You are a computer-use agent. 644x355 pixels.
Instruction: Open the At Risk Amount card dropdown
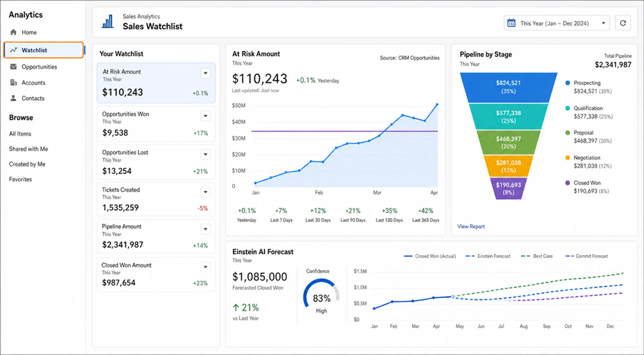(x=205, y=73)
